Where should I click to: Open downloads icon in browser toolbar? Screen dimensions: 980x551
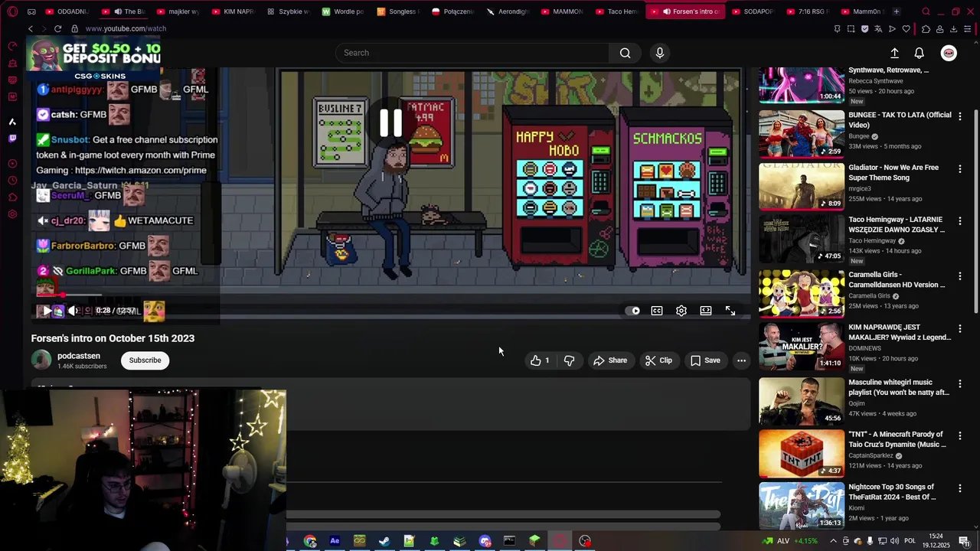pos(953,29)
